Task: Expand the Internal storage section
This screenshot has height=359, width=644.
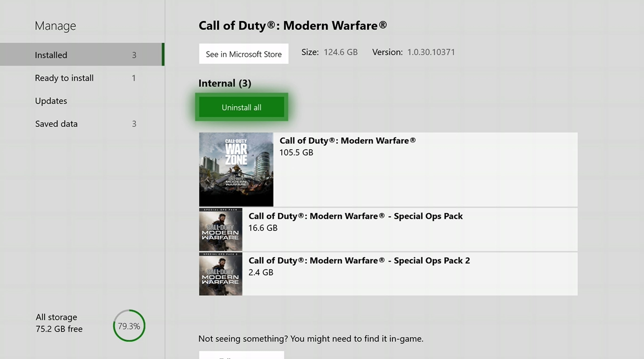Action: click(225, 83)
